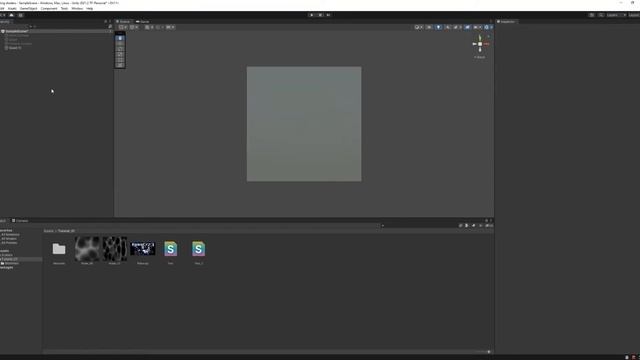Switch to the Game tab

point(143,21)
